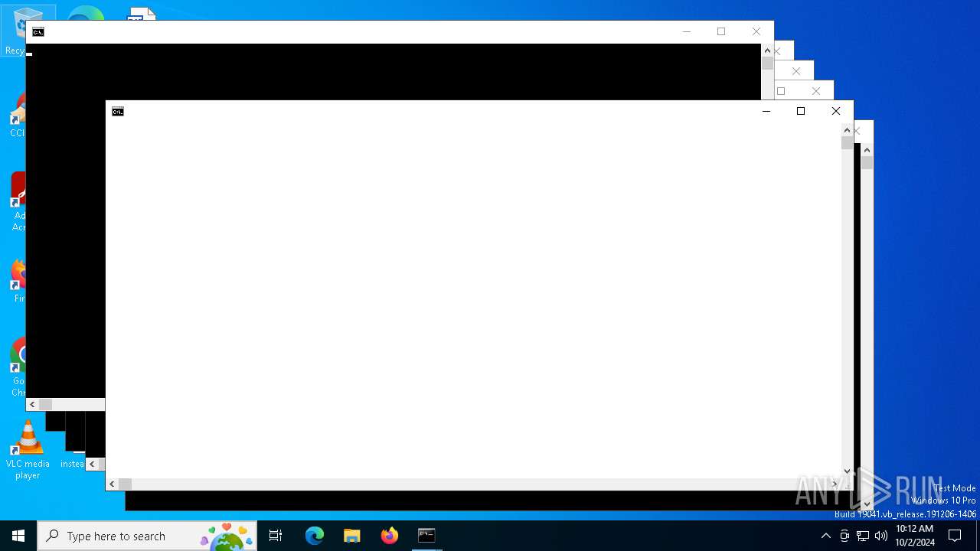Minimize the back black console window

point(686,31)
